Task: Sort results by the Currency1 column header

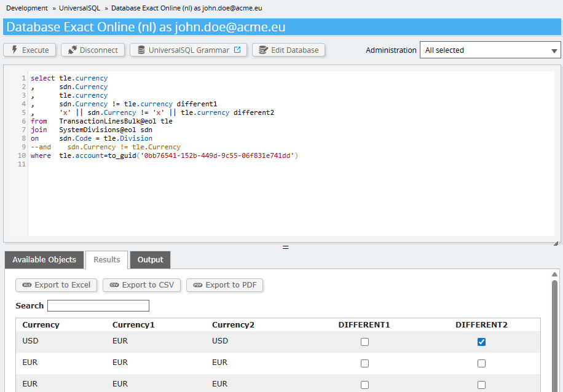Action: click(133, 324)
